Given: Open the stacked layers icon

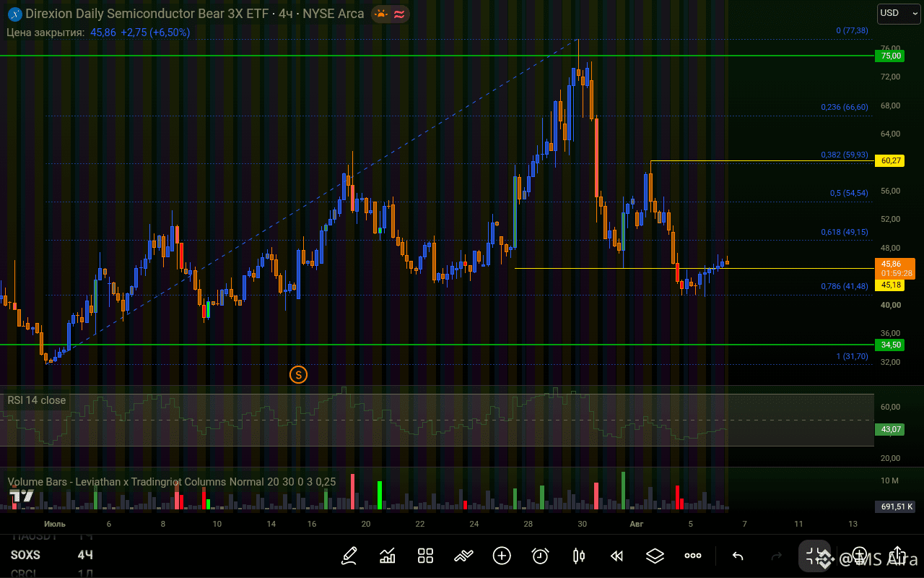Looking at the screenshot, I should click(655, 556).
